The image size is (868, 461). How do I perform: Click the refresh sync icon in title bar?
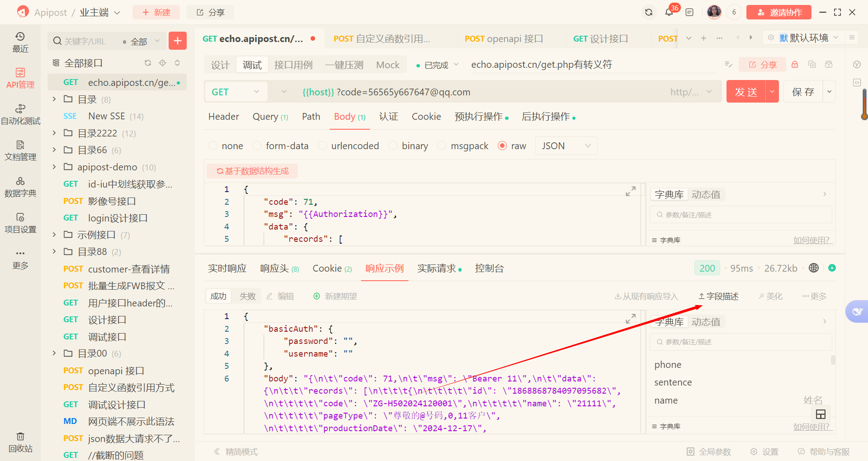(x=649, y=12)
